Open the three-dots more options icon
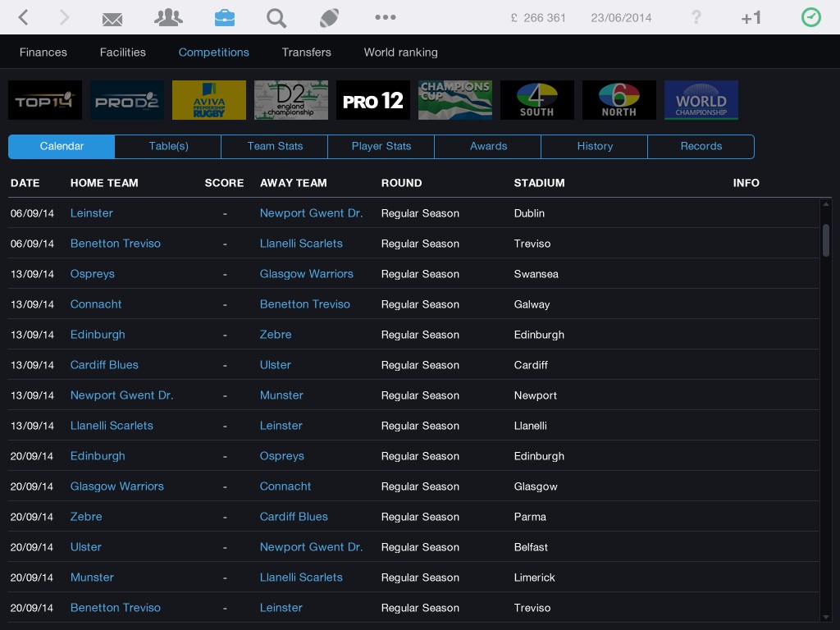Image resolution: width=840 pixels, height=630 pixels. click(x=385, y=17)
